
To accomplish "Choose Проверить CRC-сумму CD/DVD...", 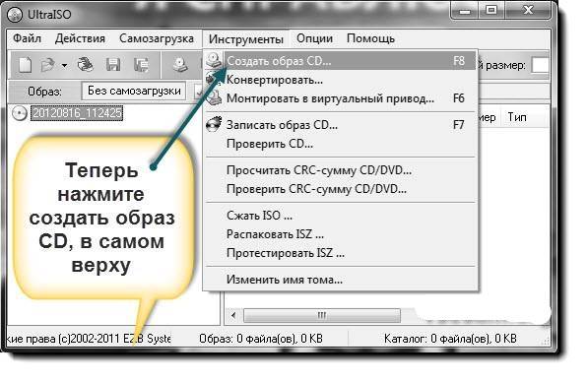I will pyautogui.click(x=341, y=189).
